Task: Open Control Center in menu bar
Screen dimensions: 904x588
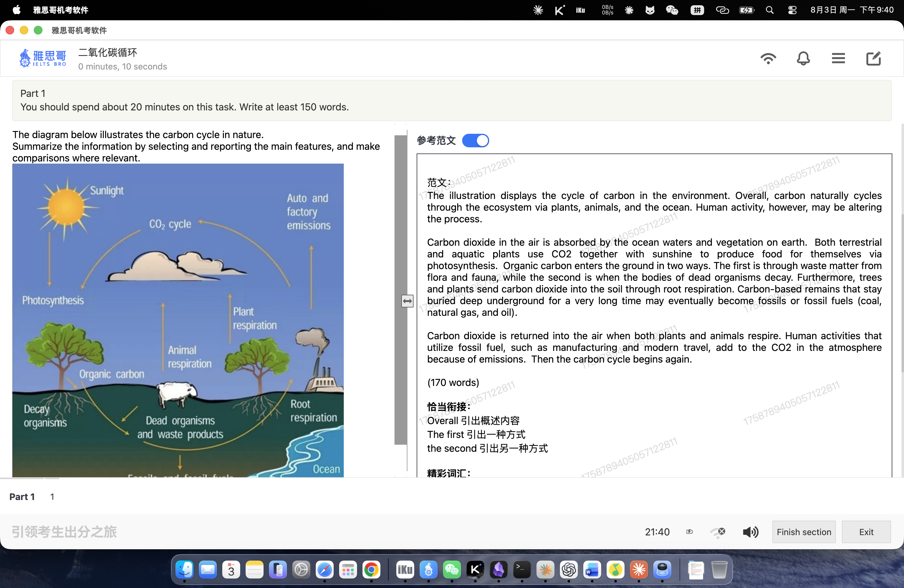Action: (792, 10)
